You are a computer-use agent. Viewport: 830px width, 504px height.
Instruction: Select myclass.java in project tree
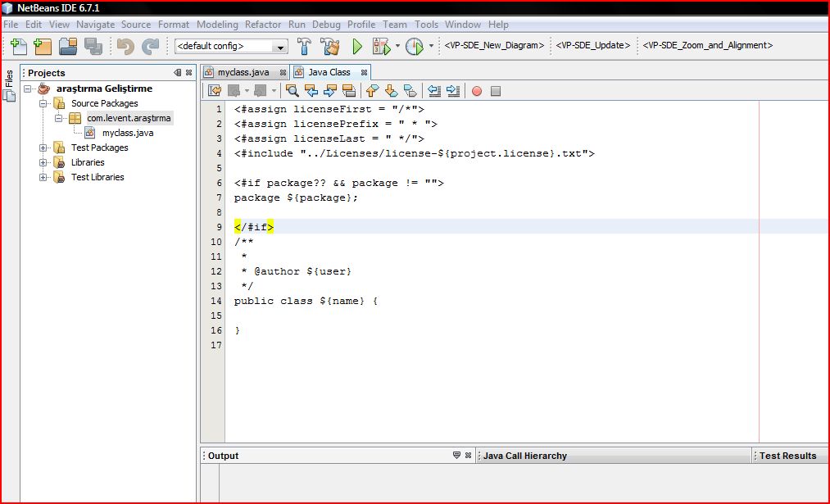click(128, 133)
